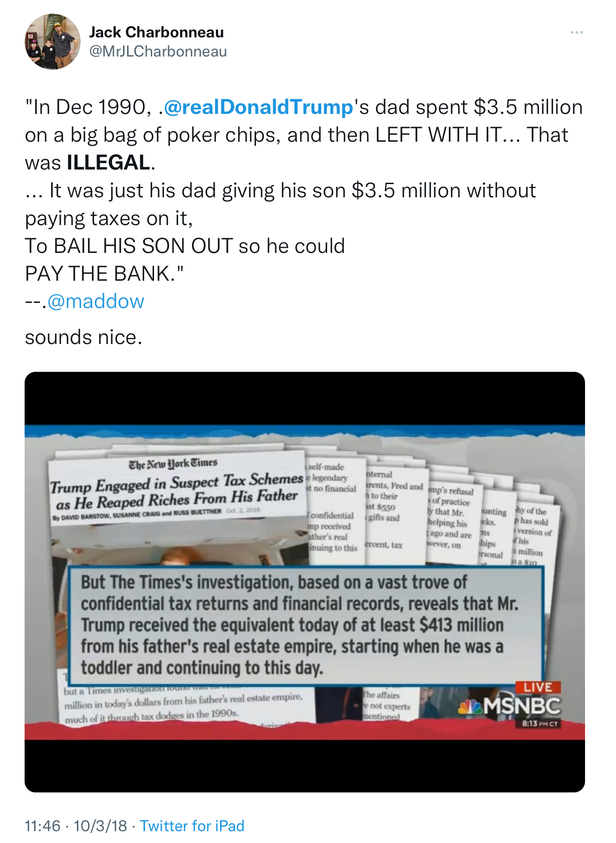
Task: Click the black bar at the image bottom
Action: pos(305,766)
